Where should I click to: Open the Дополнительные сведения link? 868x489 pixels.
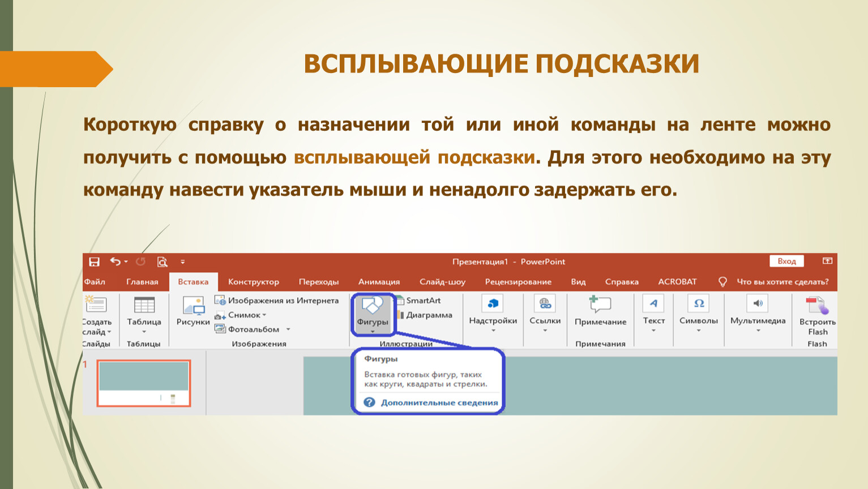click(x=439, y=403)
